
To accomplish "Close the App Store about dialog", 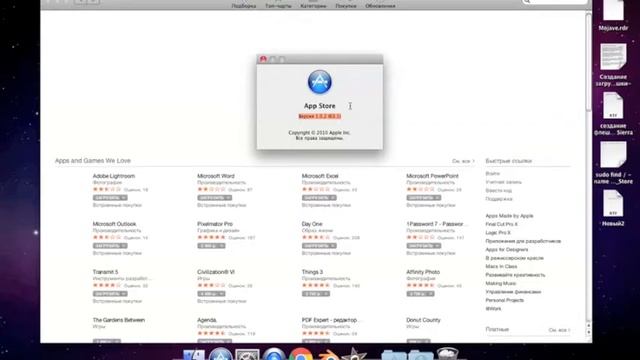I will click(x=263, y=60).
